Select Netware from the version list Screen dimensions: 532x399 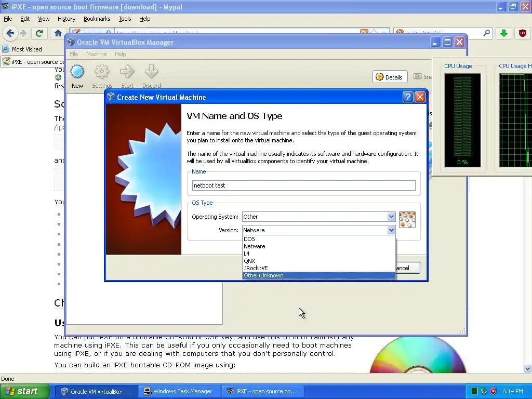319,246
